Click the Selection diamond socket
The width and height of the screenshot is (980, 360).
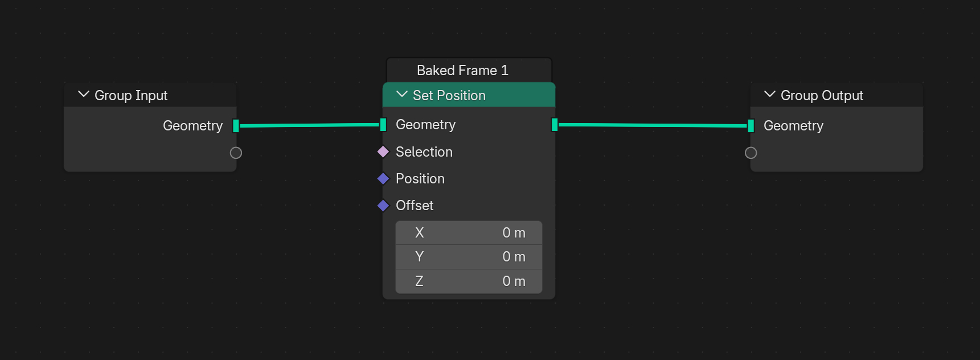pyautogui.click(x=383, y=152)
